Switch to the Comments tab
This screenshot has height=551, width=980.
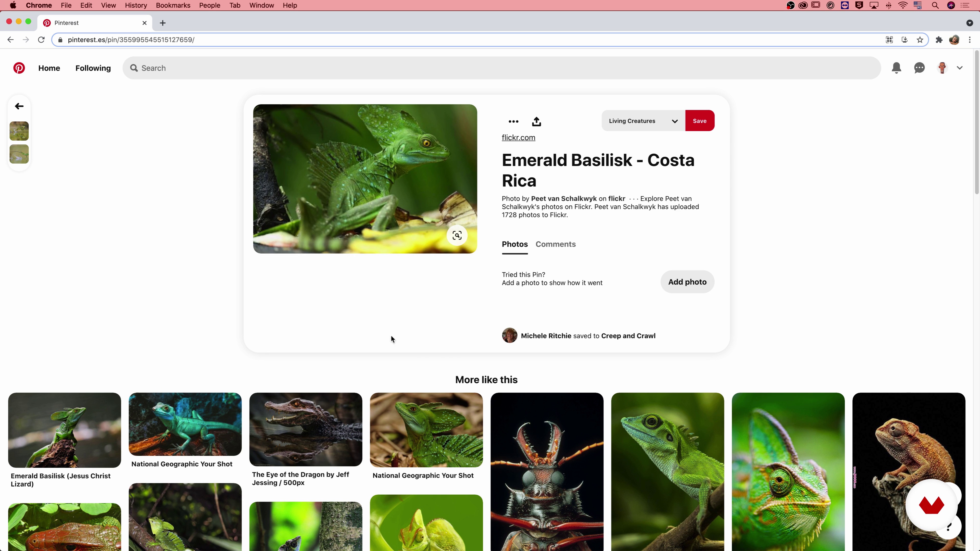pyautogui.click(x=555, y=244)
